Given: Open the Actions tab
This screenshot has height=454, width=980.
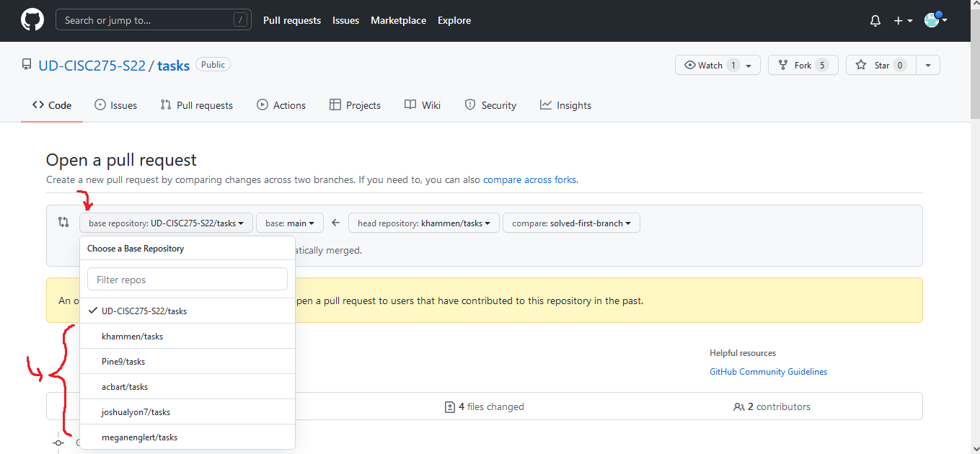Looking at the screenshot, I should [x=281, y=105].
